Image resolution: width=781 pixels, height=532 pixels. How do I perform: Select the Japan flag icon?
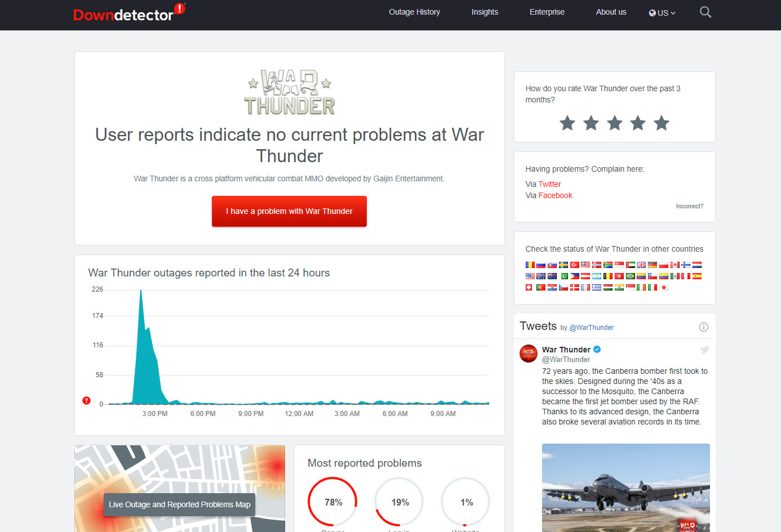tap(664, 287)
